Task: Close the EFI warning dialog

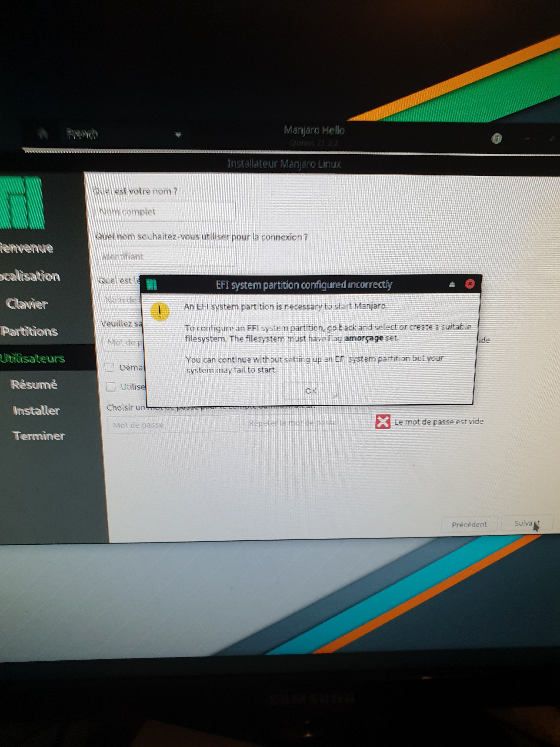Action: (x=469, y=284)
